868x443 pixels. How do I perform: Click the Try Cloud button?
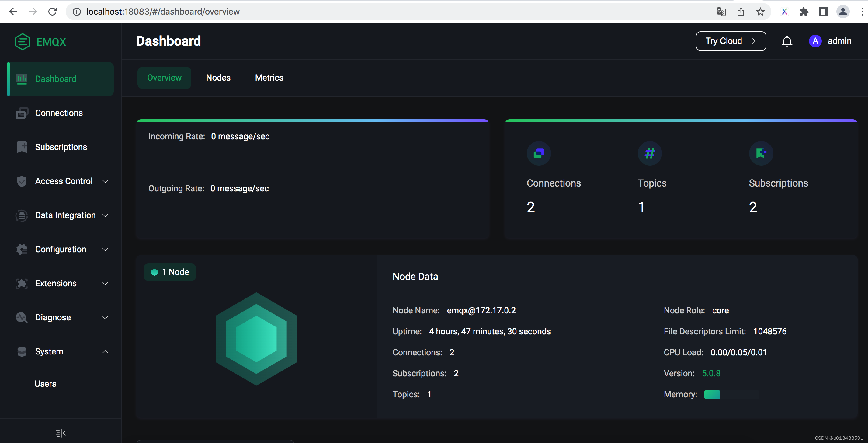tap(731, 41)
